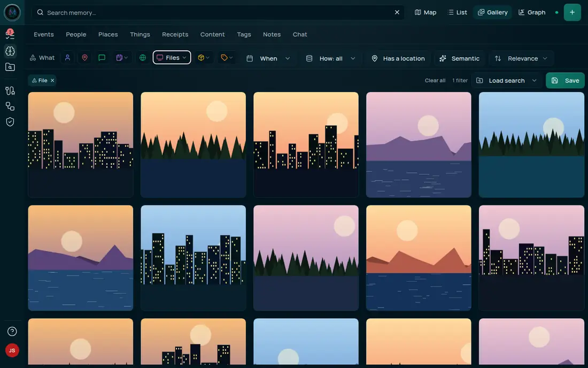Open the Things tab
Viewport: 588px width, 368px height.
(x=140, y=34)
